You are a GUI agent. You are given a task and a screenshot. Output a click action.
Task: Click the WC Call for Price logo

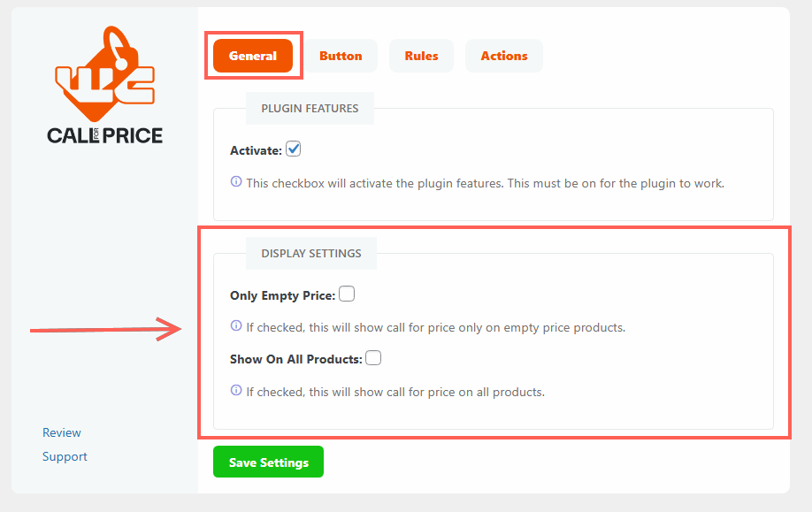[x=104, y=85]
